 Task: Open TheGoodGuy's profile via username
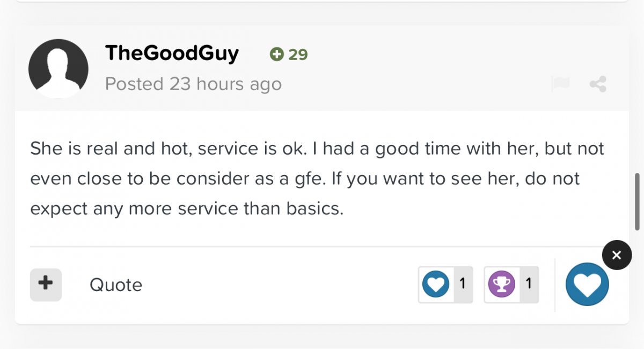pyautogui.click(x=172, y=54)
